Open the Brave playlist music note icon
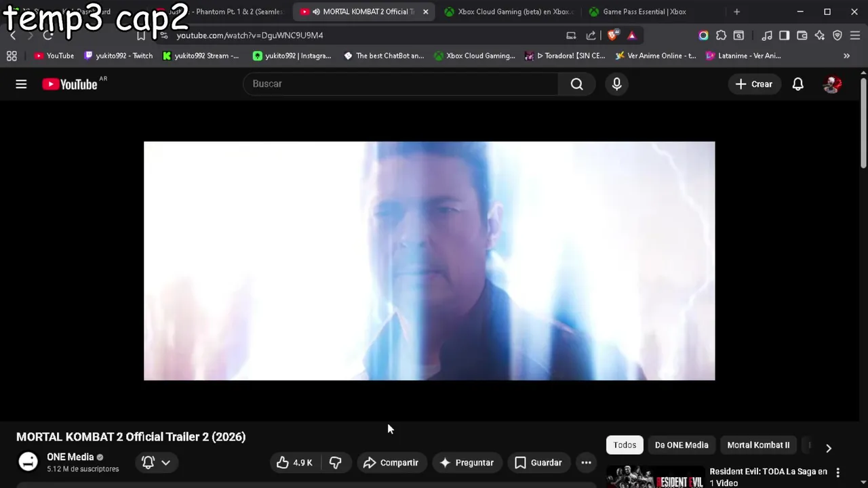Screen dimensions: 868x488 767,35
